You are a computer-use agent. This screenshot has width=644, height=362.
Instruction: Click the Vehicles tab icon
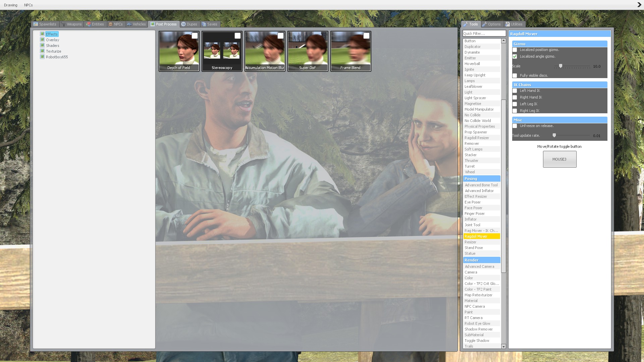coord(129,24)
